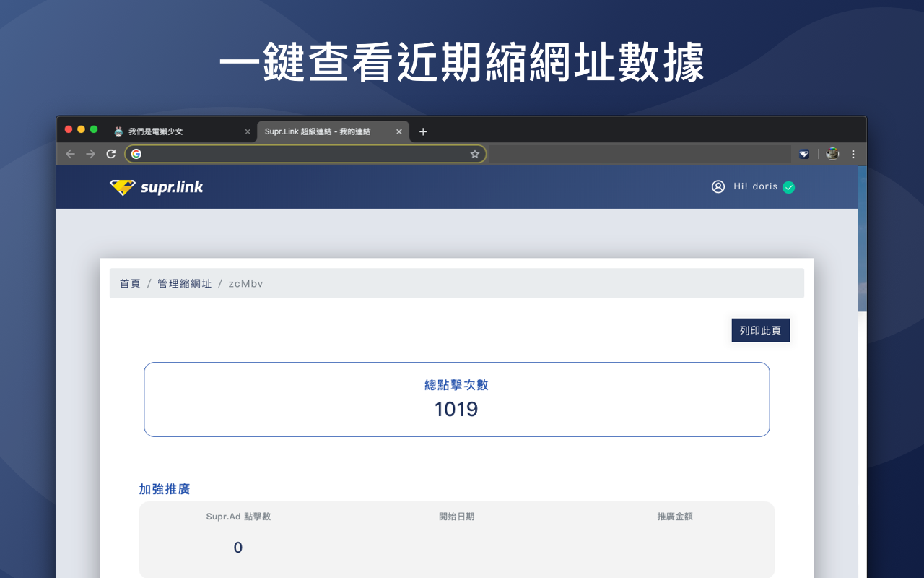Click the 總點擊次數 label
924x578 pixels.
click(456, 385)
